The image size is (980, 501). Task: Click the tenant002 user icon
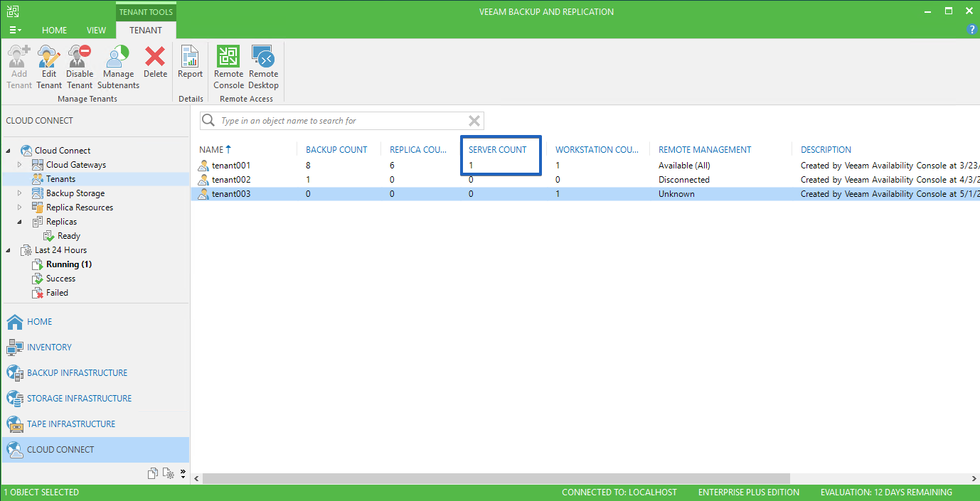204,180
